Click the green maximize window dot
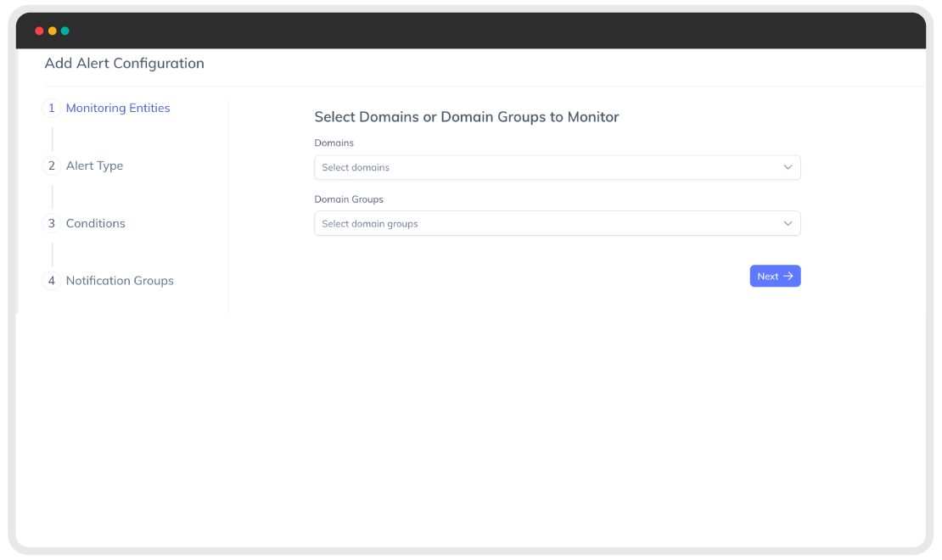942x560 pixels. click(64, 31)
